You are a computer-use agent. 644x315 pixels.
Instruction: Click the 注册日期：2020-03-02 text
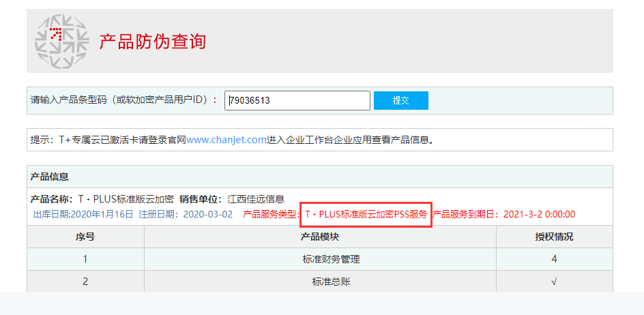[186, 214]
